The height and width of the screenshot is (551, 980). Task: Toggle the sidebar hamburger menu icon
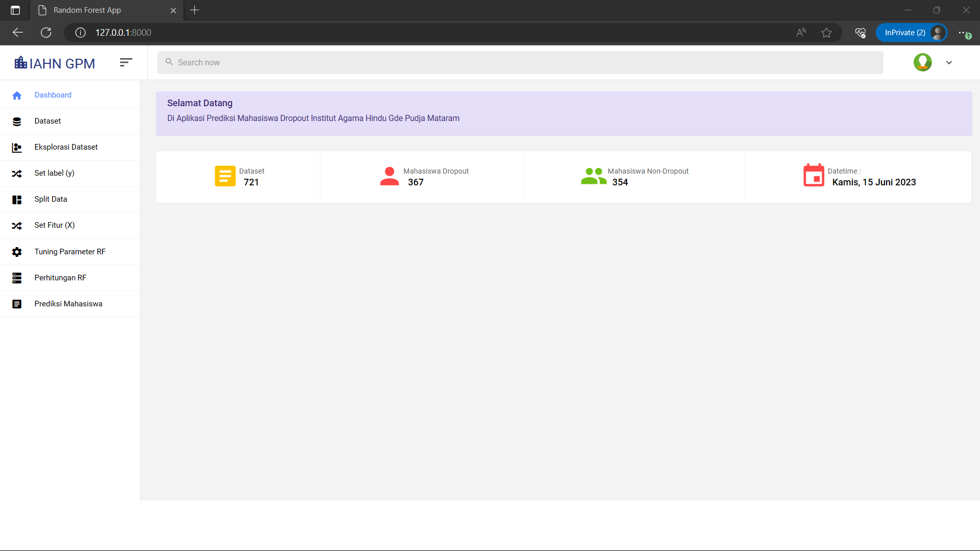pyautogui.click(x=126, y=62)
